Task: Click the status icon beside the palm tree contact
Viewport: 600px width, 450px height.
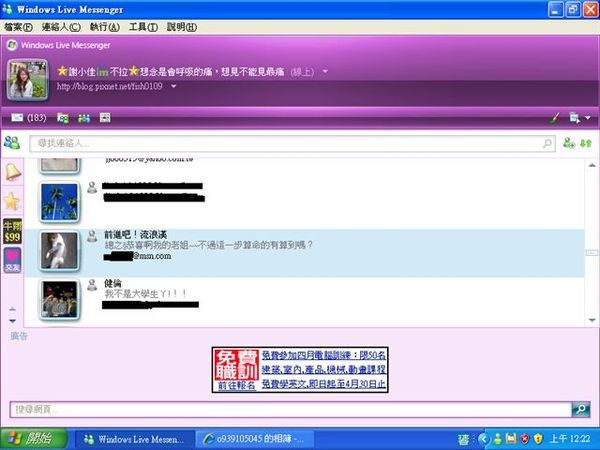Action: [x=92, y=188]
